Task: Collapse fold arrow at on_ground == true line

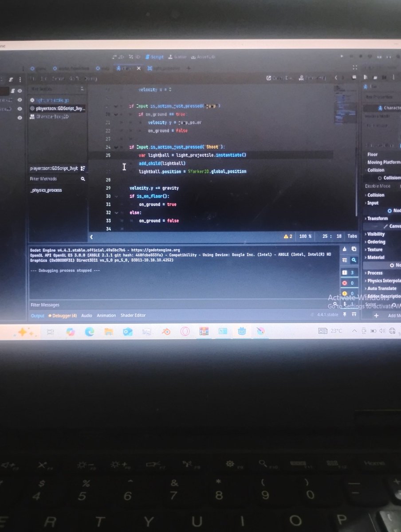Action: click(117, 114)
